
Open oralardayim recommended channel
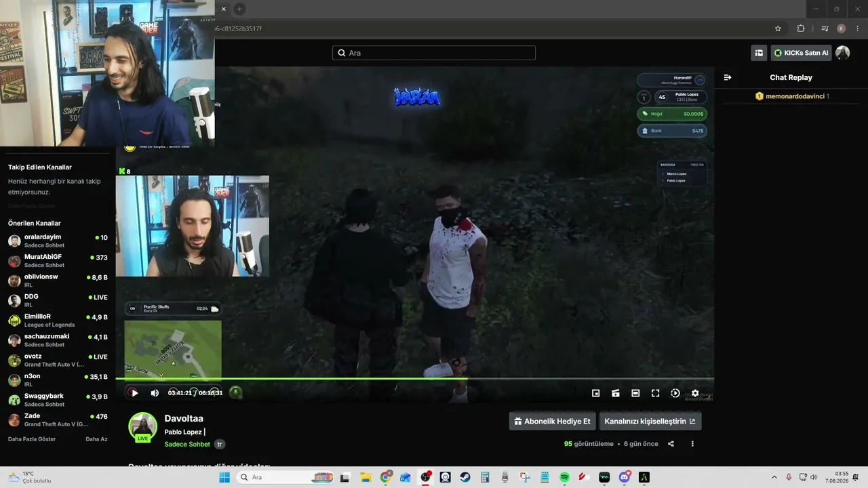pos(58,241)
